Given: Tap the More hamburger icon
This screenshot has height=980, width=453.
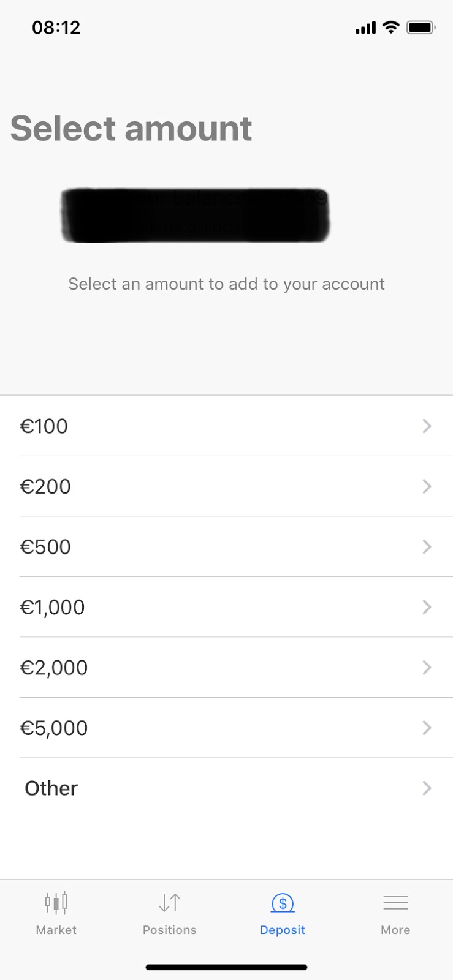Looking at the screenshot, I should point(395,903).
